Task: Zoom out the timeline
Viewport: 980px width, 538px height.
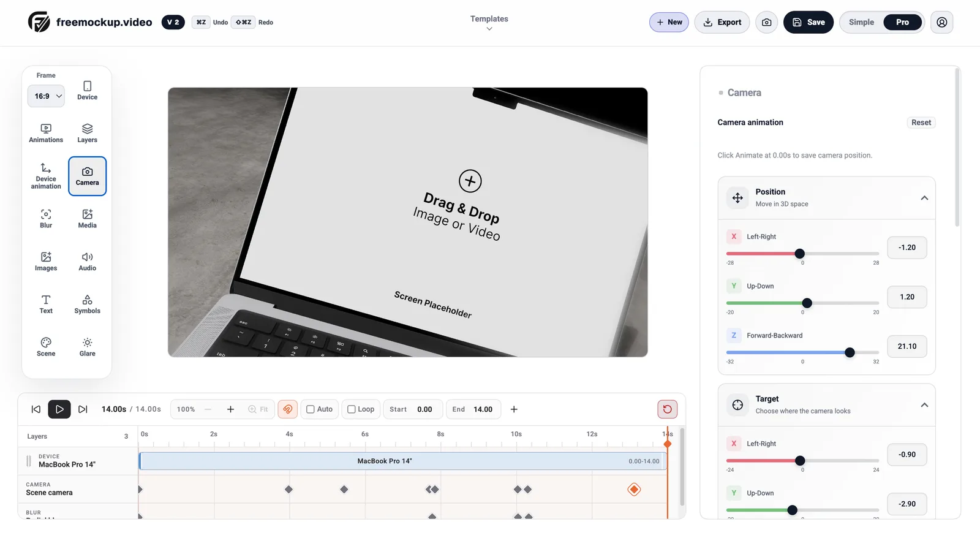Action: coord(208,409)
